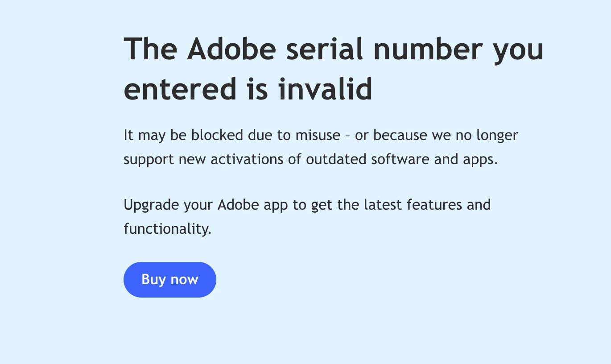Image resolution: width=611 pixels, height=364 pixels.
Task: Click the paragraph starting with 'It may be blocked'
Action: pos(321,147)
